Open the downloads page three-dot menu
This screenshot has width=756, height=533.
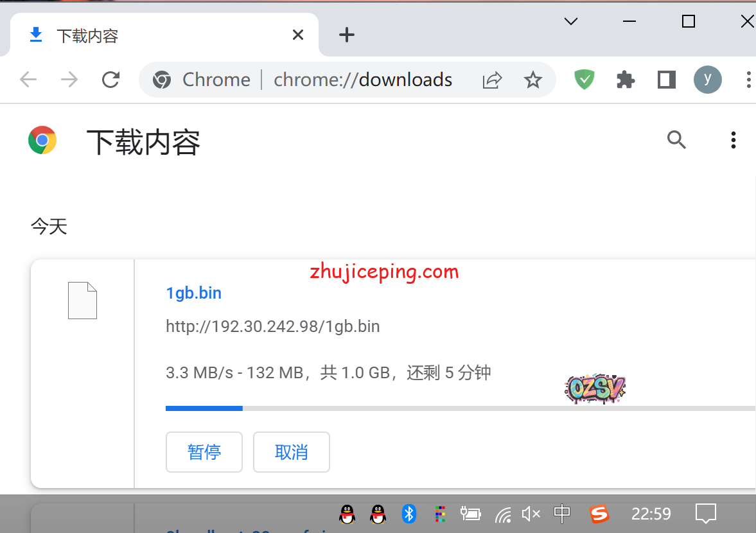pos(733,139)
